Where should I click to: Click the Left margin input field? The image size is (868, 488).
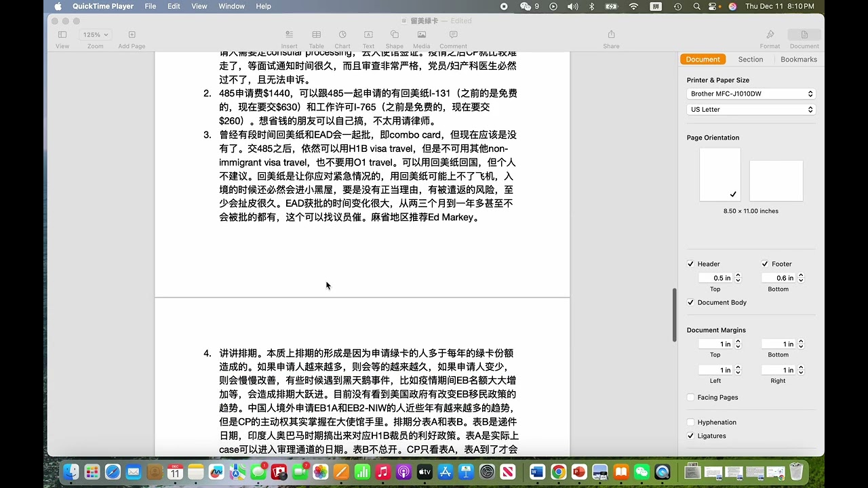[716, 370]
